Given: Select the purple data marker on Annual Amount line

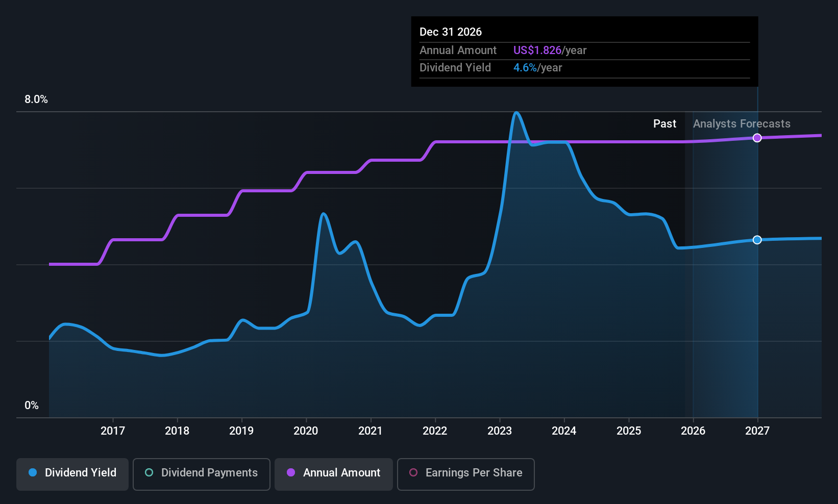Looking at the screenshot, I should coord(757,138).
